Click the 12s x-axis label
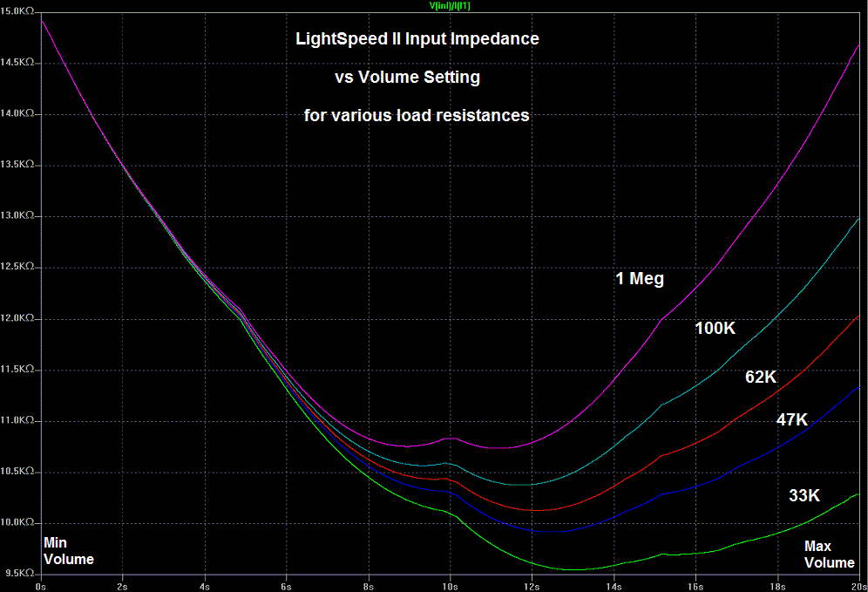 (532, 587)
